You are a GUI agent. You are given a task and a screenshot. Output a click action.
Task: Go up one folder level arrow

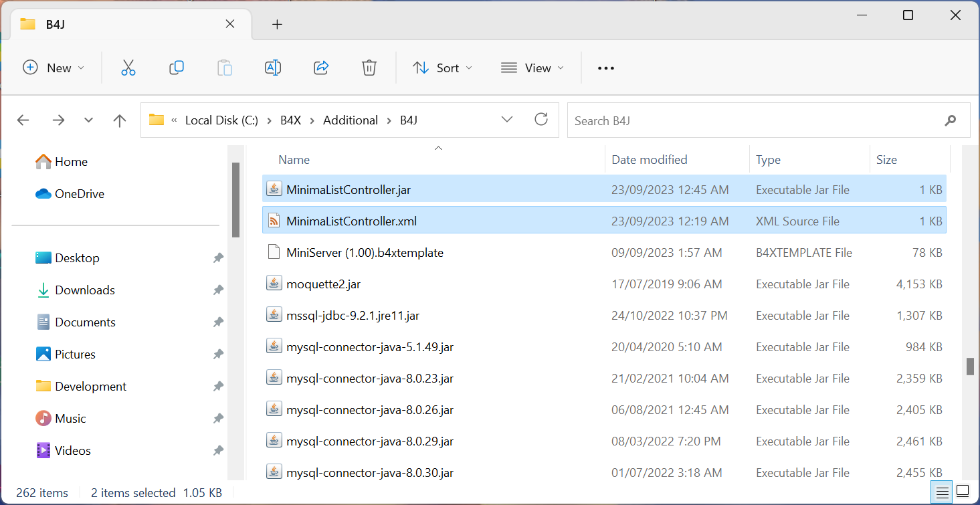point(120,120)
